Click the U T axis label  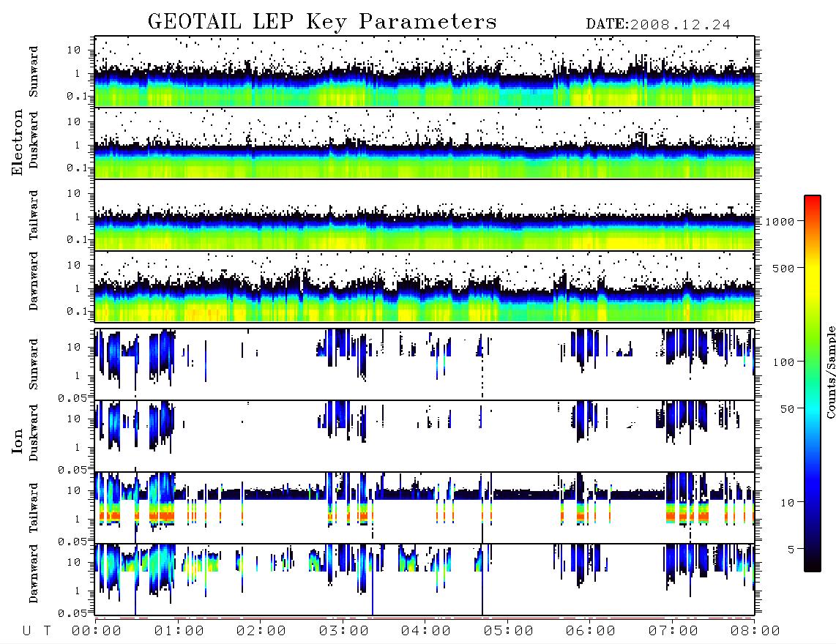37,632
